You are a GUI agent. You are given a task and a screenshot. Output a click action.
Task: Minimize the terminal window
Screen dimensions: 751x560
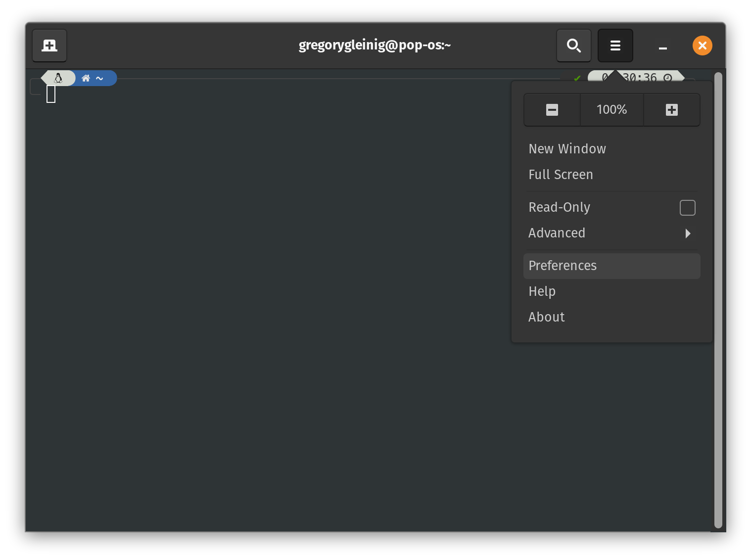(x=663, y=47)
